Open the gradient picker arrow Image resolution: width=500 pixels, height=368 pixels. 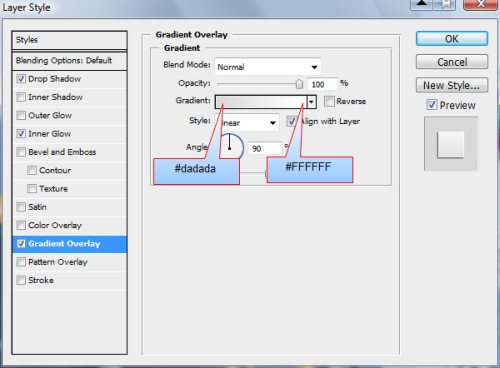[311, 102]
